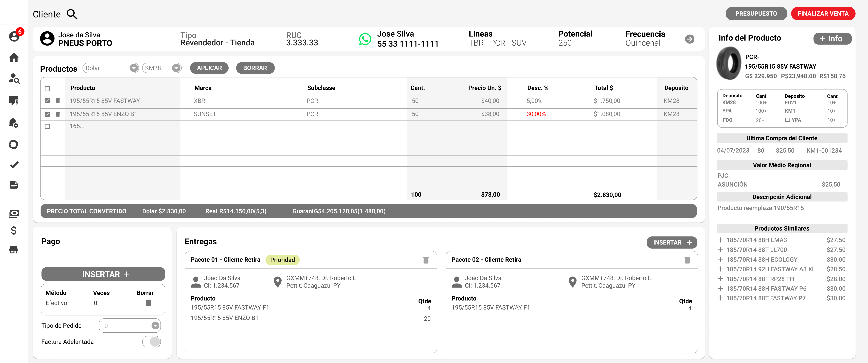The image size is (868, 363).
Task: Click the tire product thumbnail
Action: tap(729, 63)
